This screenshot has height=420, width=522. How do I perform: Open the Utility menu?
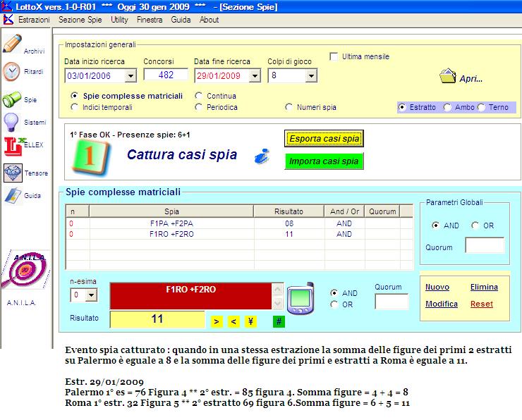[119, 20]
